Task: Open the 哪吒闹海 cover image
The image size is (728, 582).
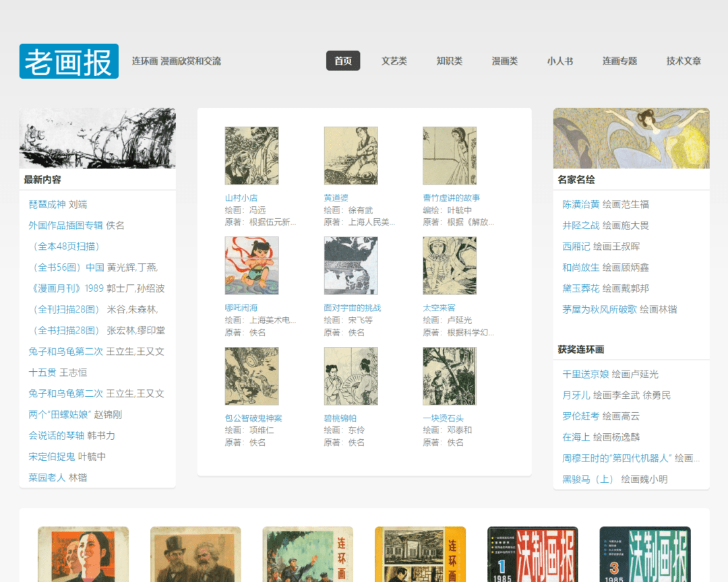Action: pos(251,265)
